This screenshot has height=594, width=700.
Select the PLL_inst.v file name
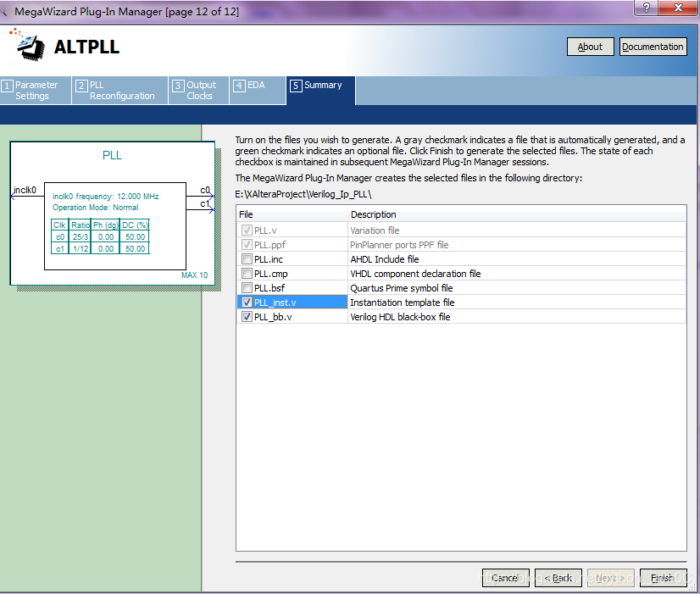point(275,303)
